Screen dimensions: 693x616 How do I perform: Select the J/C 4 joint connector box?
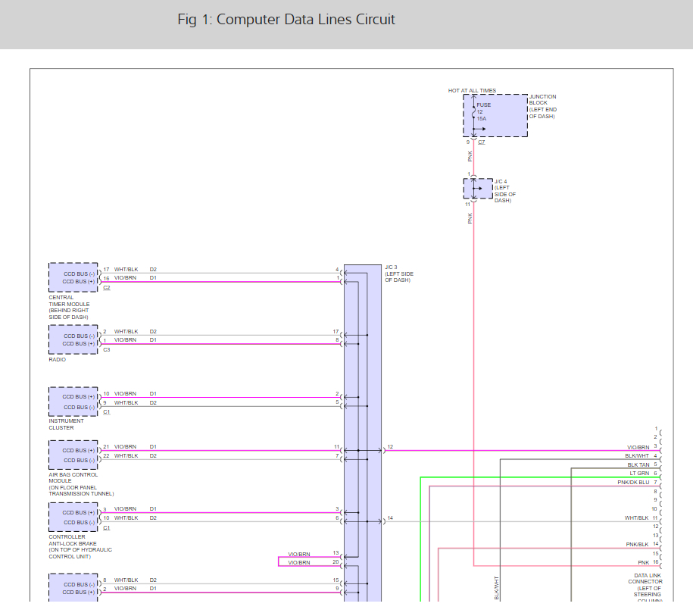477,189
